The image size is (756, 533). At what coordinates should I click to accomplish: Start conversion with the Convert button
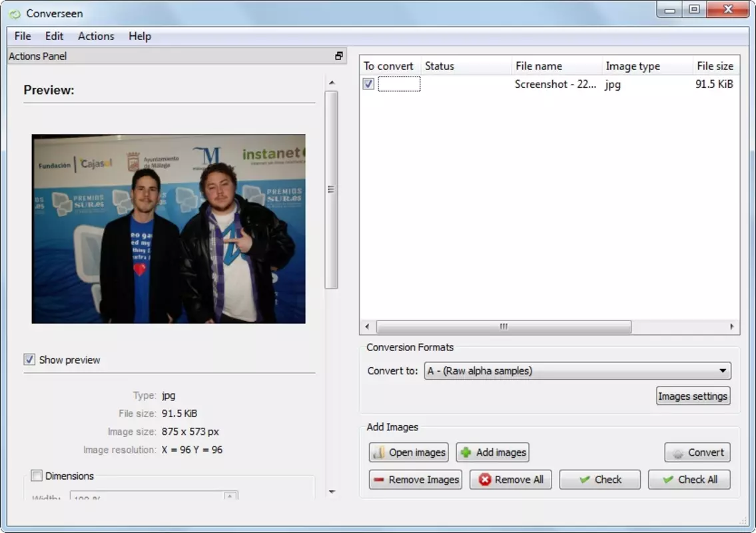click(697, 452)
